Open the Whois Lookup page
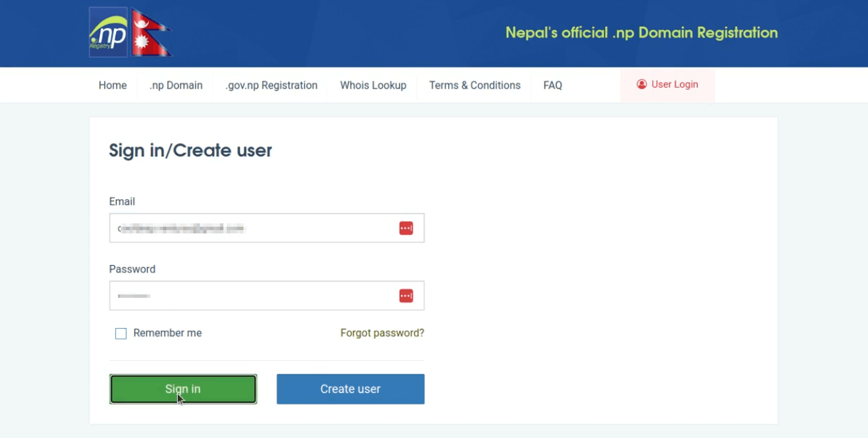 click(373, 85)
